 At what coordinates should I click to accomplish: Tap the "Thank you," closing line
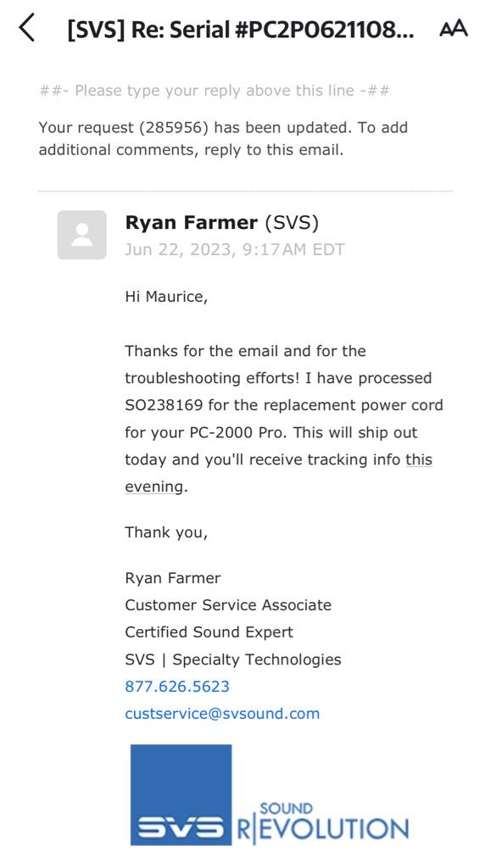pos(166,532)
